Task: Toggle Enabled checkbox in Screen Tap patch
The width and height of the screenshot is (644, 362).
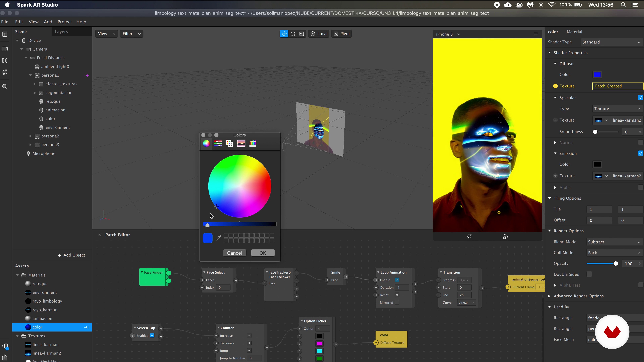Action: pos(152,335)
